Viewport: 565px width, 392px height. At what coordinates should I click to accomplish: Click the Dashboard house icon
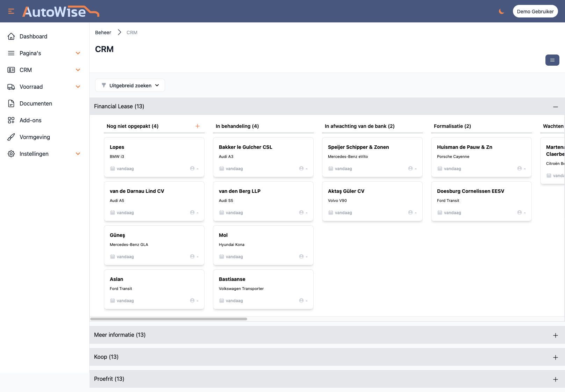(11, 36)
